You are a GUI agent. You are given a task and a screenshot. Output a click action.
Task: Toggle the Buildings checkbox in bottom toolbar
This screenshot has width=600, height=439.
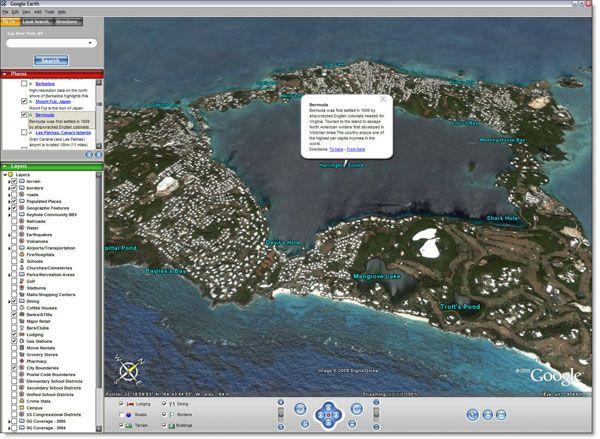click(164, 425)
